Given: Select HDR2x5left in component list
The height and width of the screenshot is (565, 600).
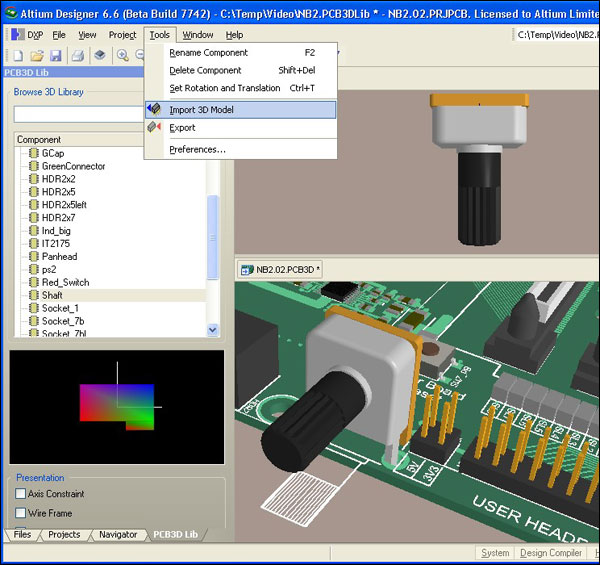Looking at the screenshot, I should (64, 205).
